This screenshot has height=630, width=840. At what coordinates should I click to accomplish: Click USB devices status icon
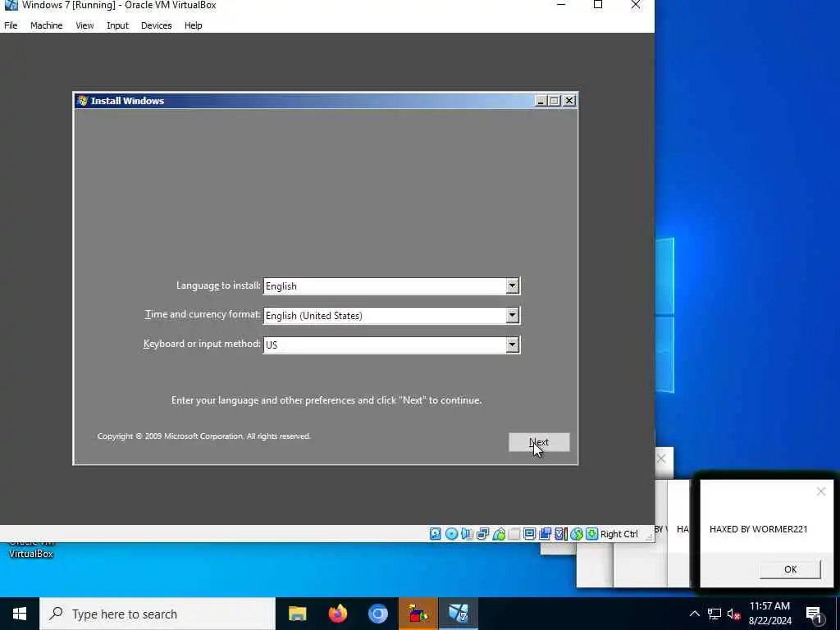(499, 533)
